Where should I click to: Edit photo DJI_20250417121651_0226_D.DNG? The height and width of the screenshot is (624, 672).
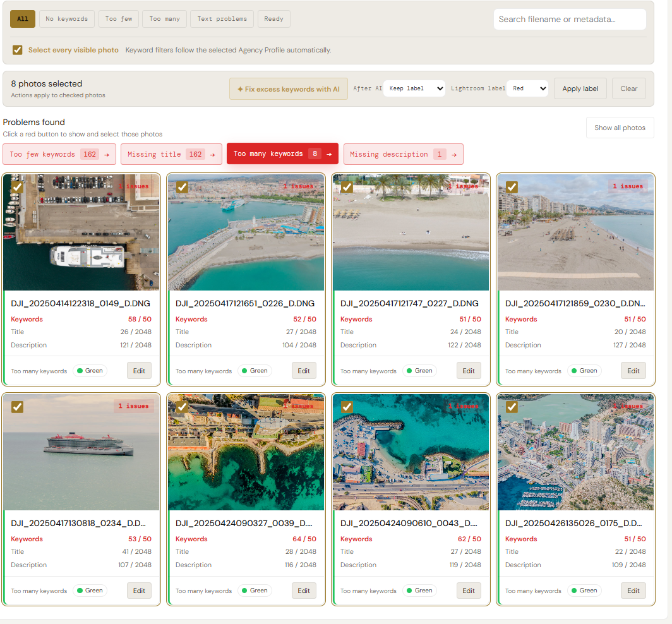tap(304, 371)
